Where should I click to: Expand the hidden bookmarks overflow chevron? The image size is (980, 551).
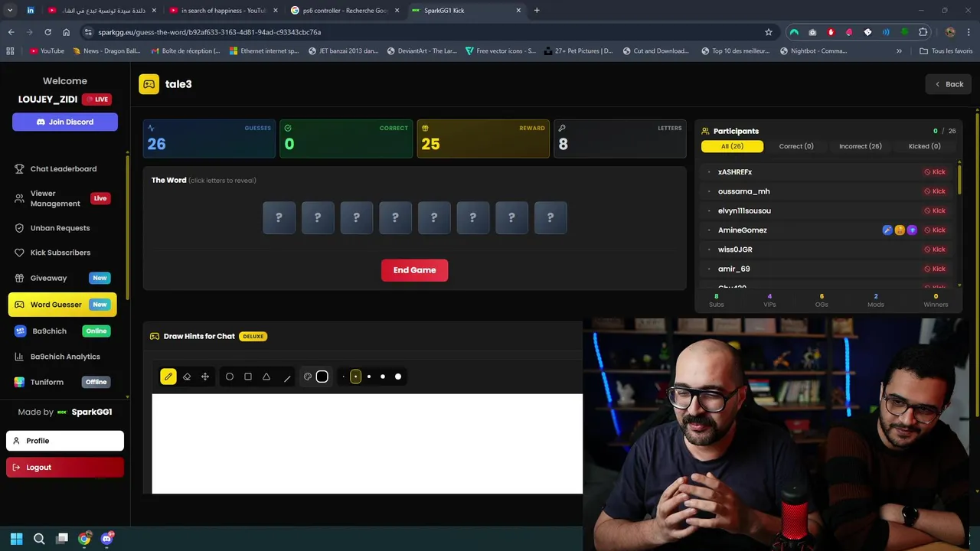(899, 51)
